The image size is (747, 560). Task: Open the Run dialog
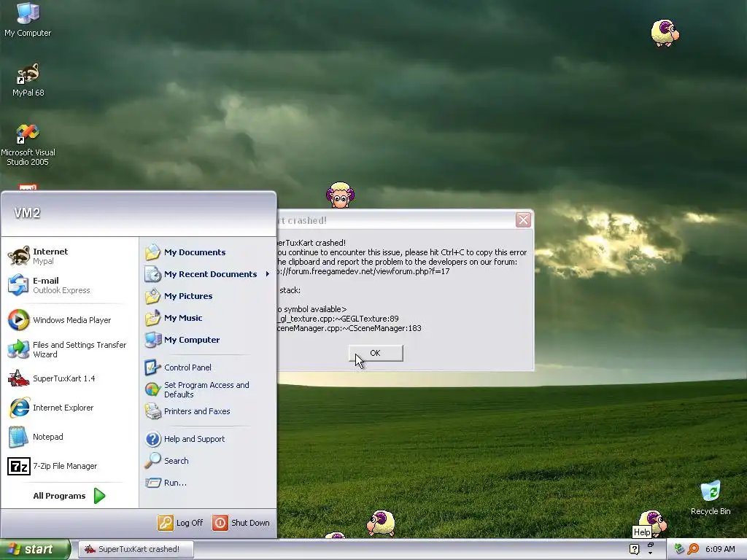[x=166, y=483]
